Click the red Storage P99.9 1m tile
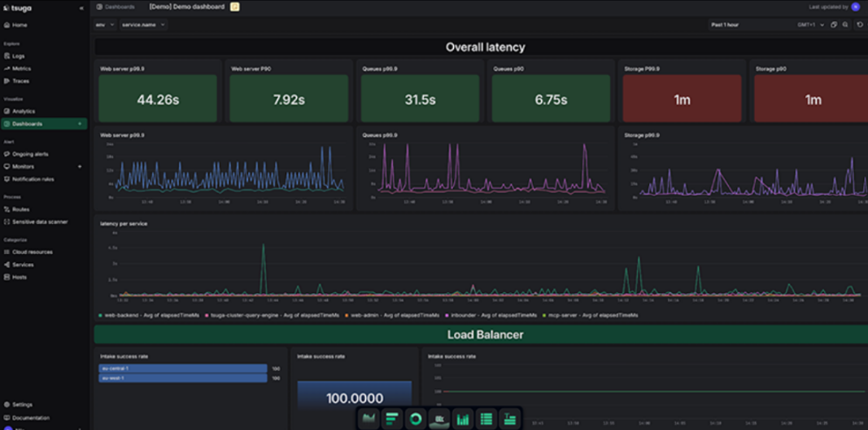 click(x=682, y=99)
